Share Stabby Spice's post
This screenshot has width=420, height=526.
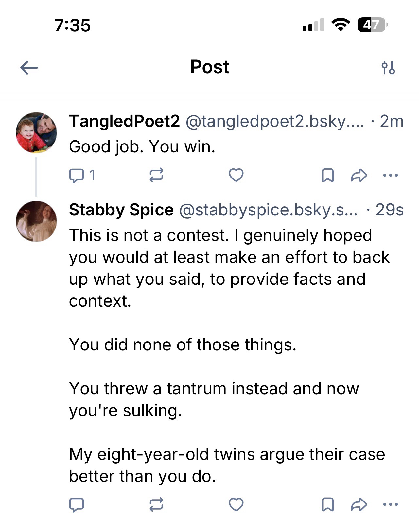click(359, 504)
